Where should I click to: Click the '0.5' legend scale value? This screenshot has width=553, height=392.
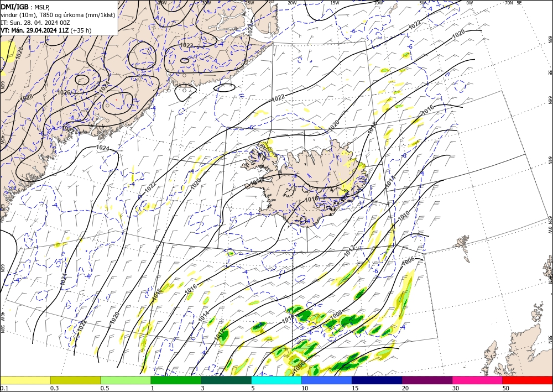click(x=105, y=388)
